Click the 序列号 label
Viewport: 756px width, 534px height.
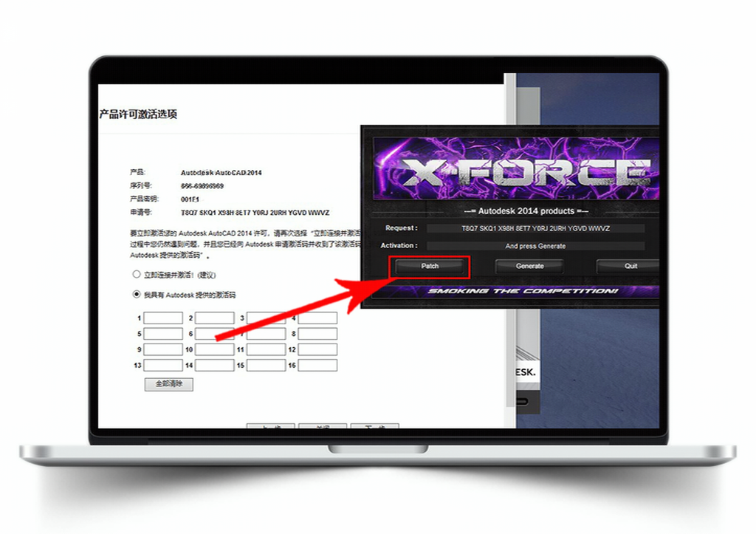(141, 185)
